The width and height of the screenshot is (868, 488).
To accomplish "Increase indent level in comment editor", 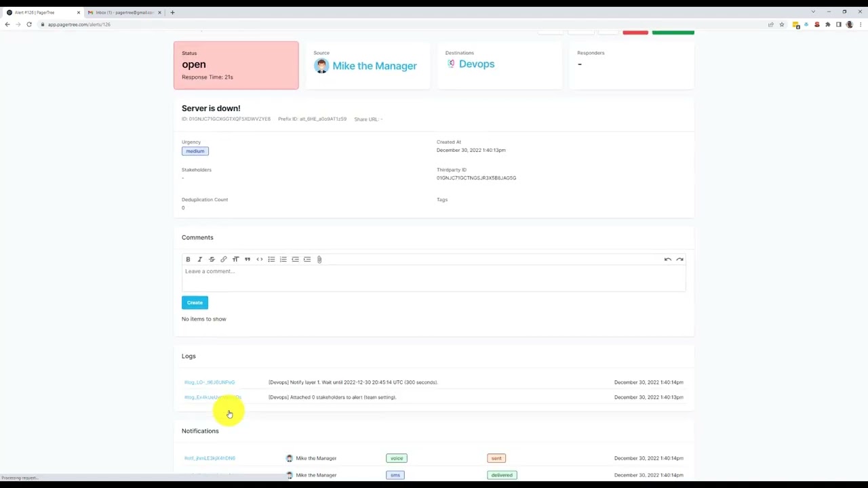I will [307, 259].
